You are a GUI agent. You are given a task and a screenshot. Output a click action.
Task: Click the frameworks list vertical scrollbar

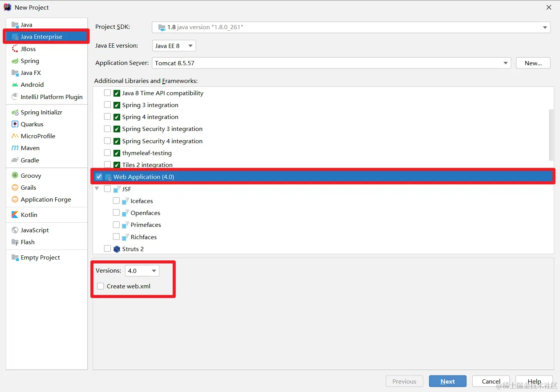click(x=551, y=134)
